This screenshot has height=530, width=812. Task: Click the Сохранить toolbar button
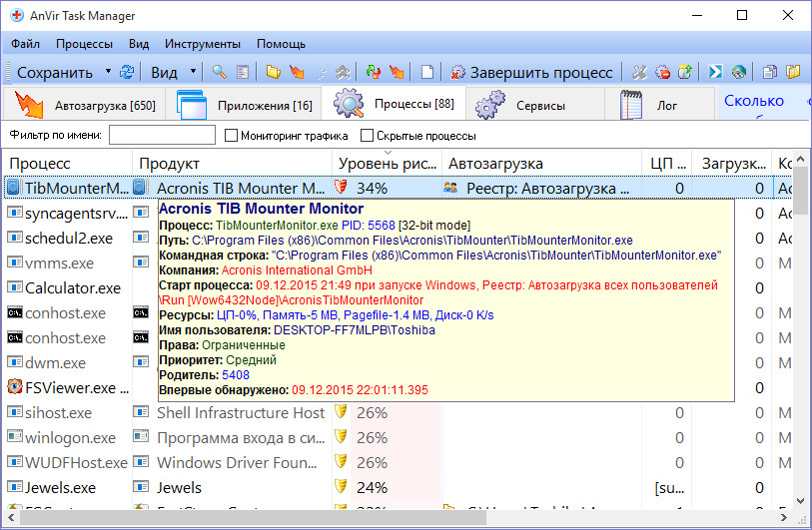click(x=55, y=73)
